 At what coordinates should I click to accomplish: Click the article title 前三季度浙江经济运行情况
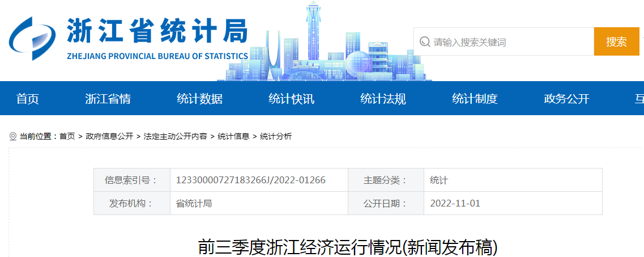point(348,248)
